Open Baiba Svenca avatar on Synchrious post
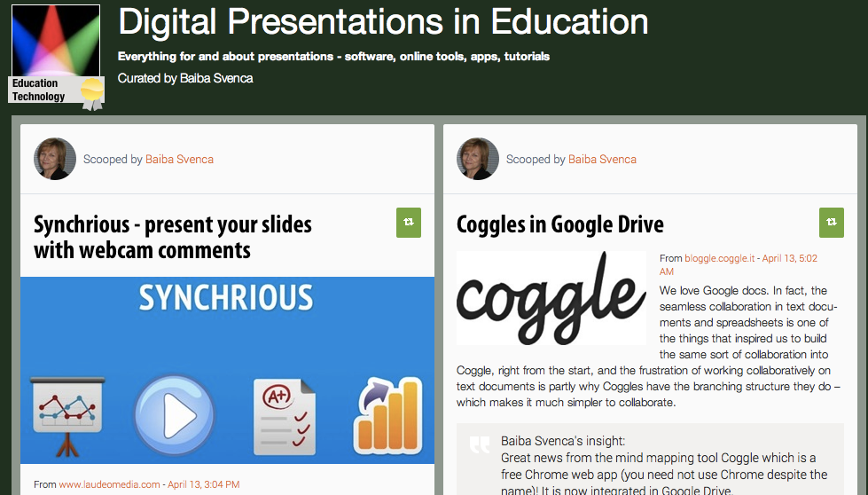The height and width of the screenshot is (495, 868). click(x=55, y=159)
